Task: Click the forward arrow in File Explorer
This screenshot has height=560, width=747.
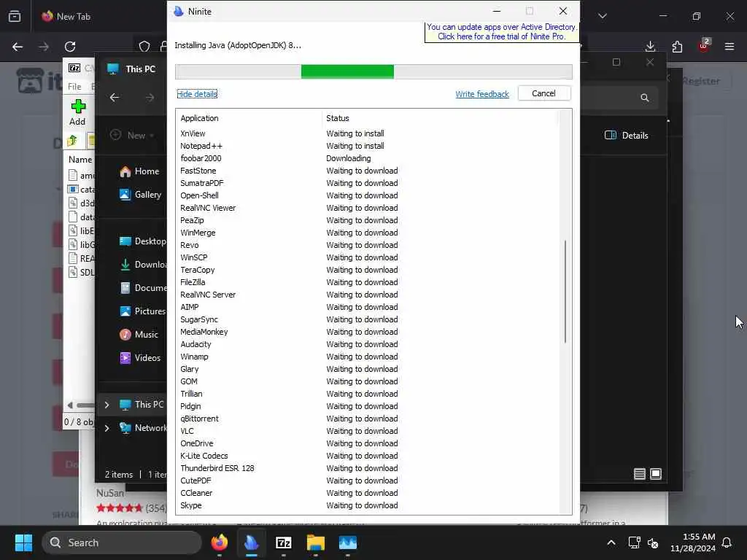Action: tap(150, 98)
